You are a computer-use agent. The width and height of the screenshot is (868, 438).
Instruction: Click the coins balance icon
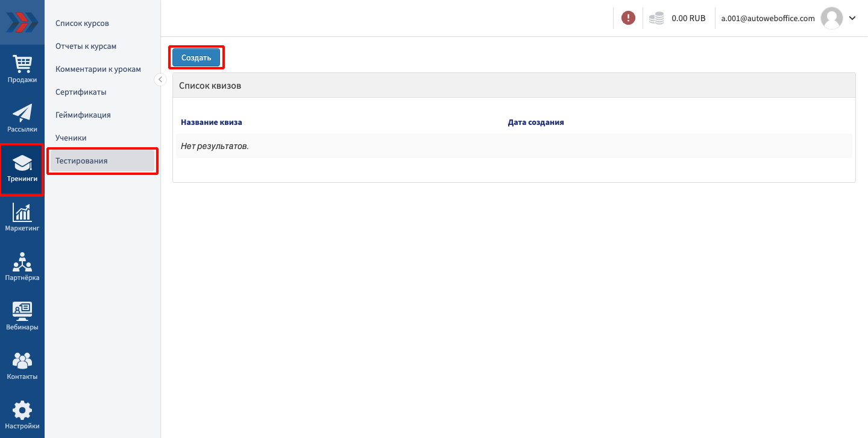pyautogui.click(x=656, y=18)
